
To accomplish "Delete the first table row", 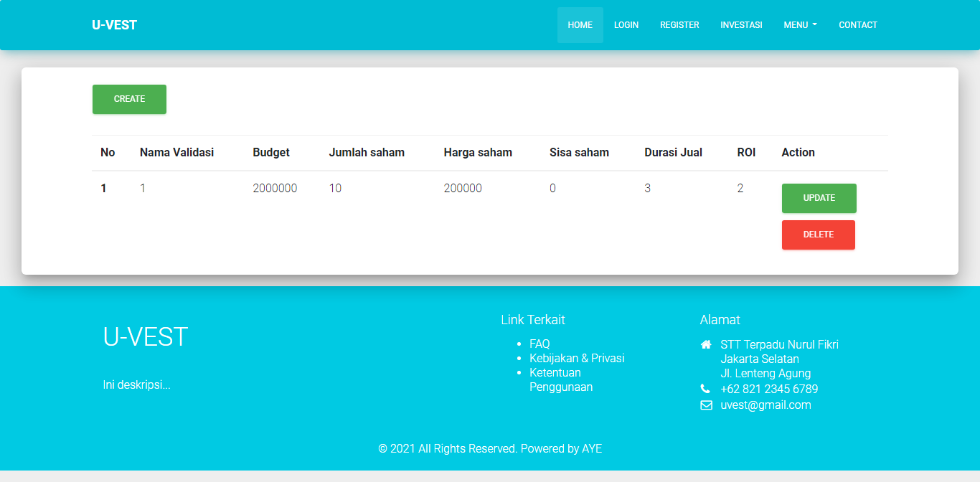I will point(819,235).
